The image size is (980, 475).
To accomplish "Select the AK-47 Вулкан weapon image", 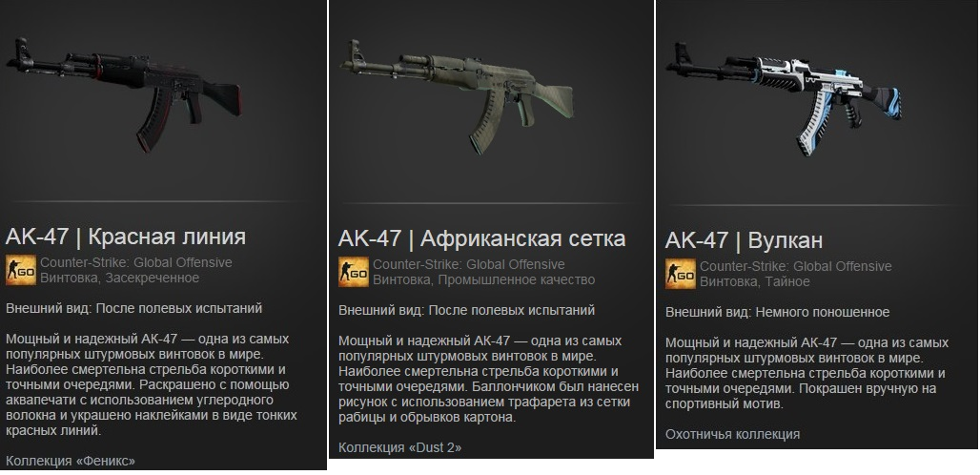I will (785, 97).
